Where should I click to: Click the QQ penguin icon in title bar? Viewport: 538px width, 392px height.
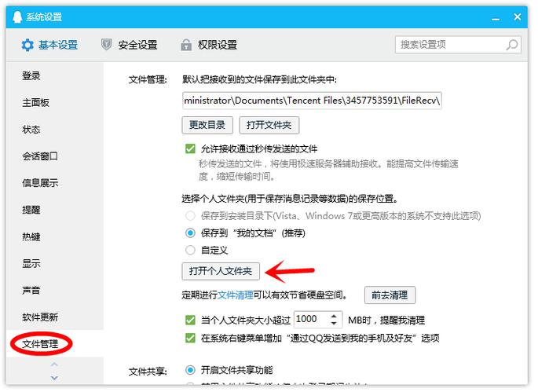coord(17,16)
